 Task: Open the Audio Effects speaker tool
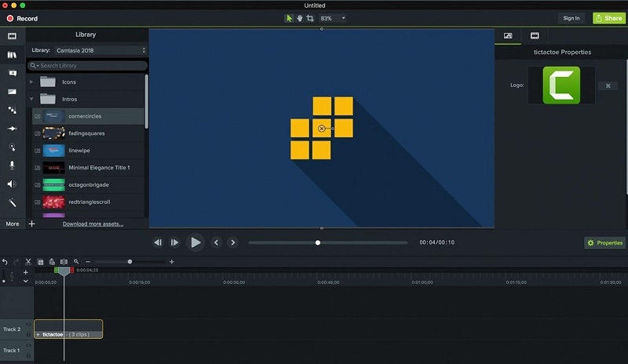[12, 184]
